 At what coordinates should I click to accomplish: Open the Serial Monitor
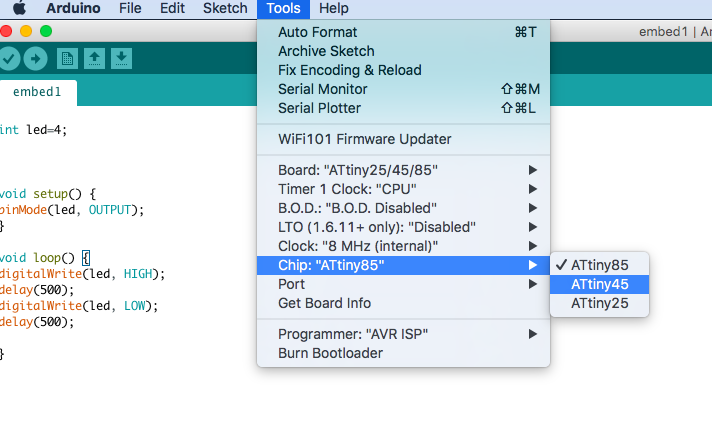point(403,89)
